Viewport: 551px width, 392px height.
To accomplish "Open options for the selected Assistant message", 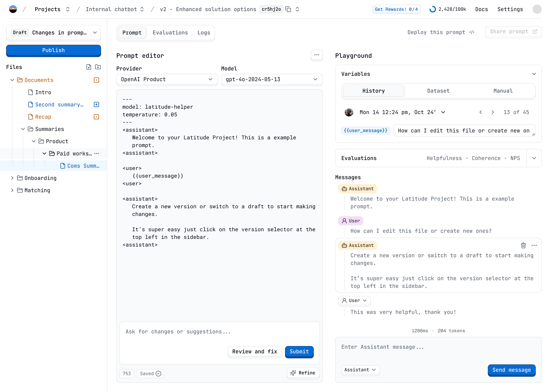I will click(534, 245).
